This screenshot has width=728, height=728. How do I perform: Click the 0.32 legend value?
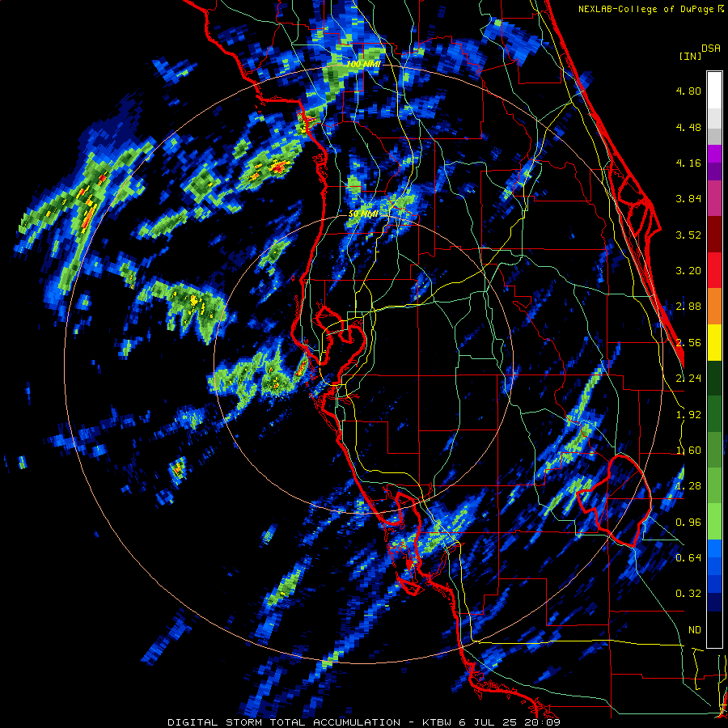click(688, 594)
